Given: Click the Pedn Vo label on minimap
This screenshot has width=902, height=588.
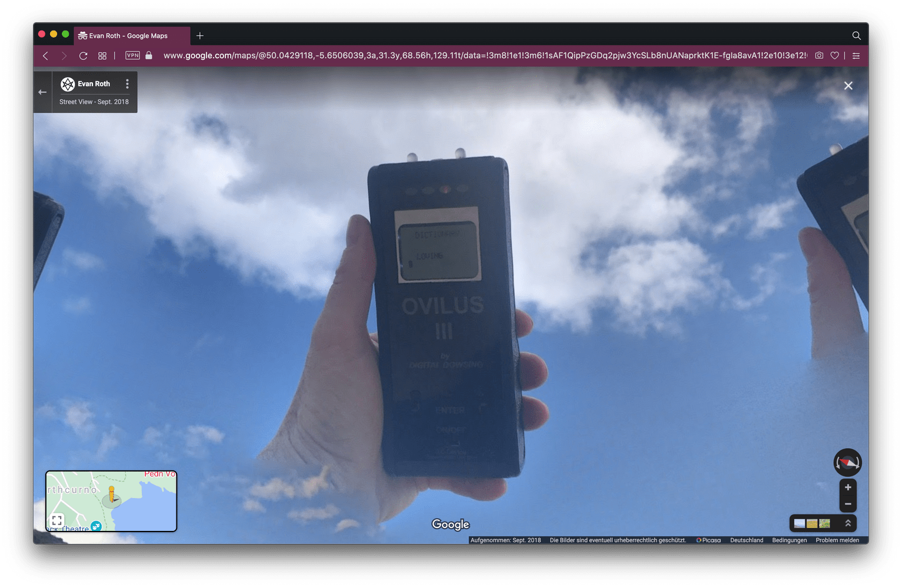Looking at the screenshot, I should [x=159, y=474].
